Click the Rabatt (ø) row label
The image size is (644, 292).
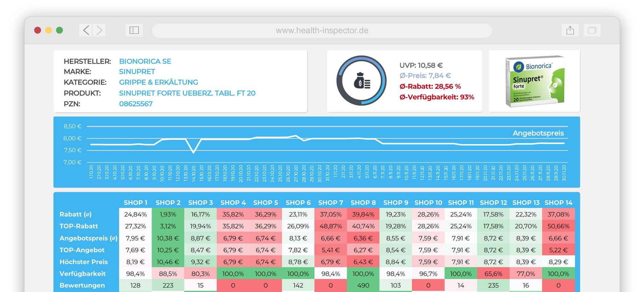click(x=75, y=214)
